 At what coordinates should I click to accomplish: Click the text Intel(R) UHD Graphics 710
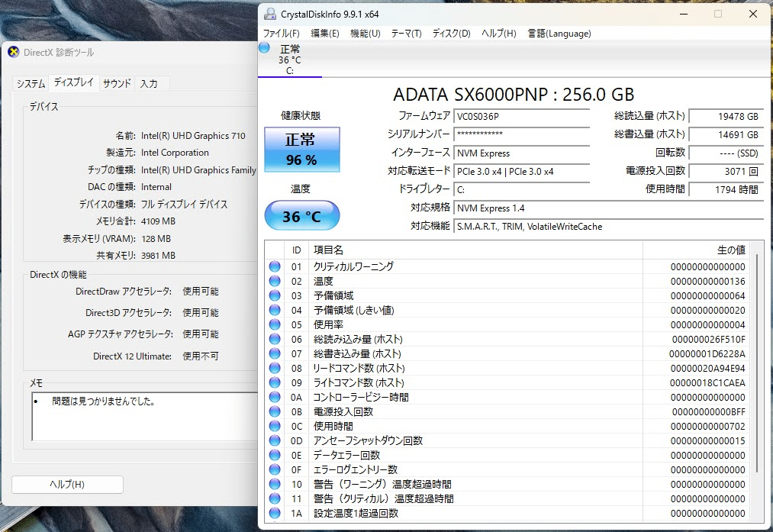click(x=193, y=136)
